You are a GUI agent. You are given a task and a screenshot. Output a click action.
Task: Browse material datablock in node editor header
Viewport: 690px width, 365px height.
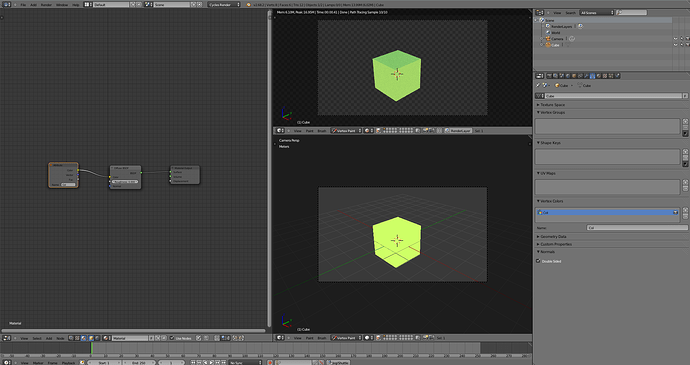(106, 338)
